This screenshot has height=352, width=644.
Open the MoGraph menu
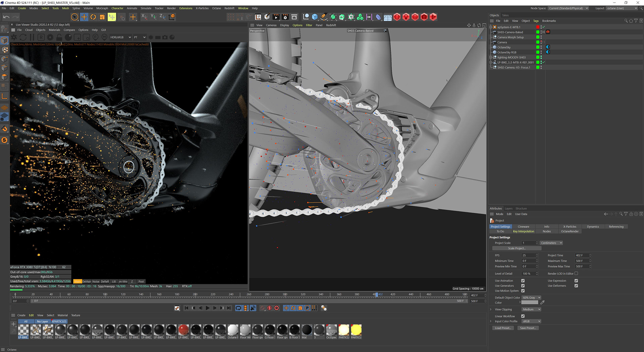102,8
